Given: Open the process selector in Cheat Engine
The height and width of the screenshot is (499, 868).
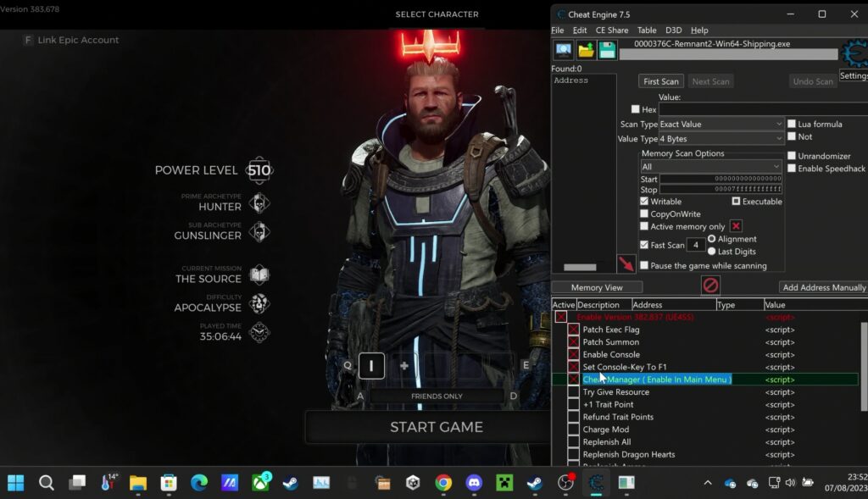Looking at the screenshot, I should [x=564, y=50].
